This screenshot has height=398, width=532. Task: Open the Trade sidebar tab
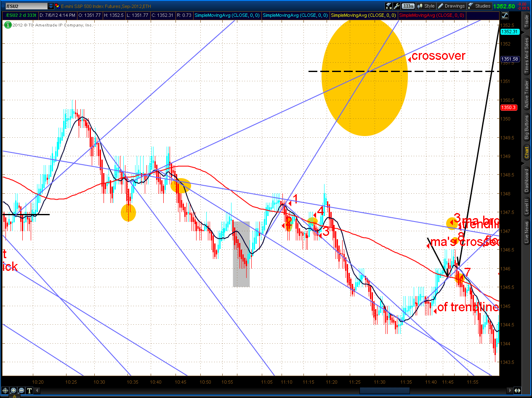click(x=527, y=20)
